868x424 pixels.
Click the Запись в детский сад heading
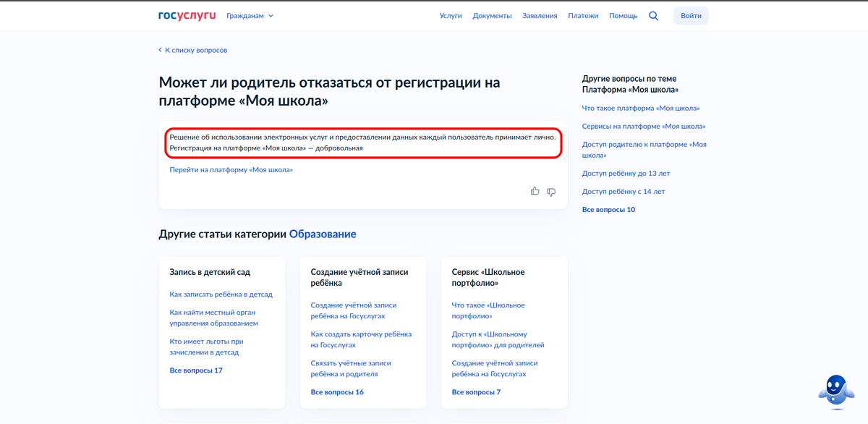210,272
